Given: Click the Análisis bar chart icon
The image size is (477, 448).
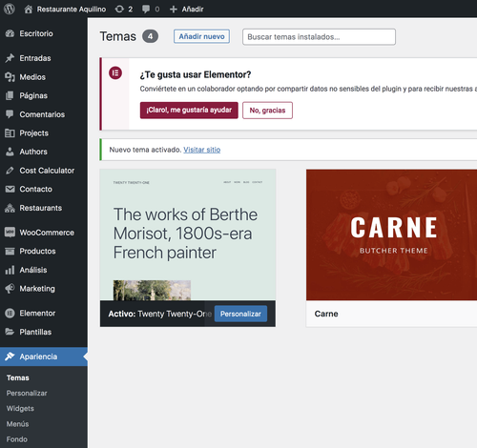Looking at the screenshot, I should 10,270.
